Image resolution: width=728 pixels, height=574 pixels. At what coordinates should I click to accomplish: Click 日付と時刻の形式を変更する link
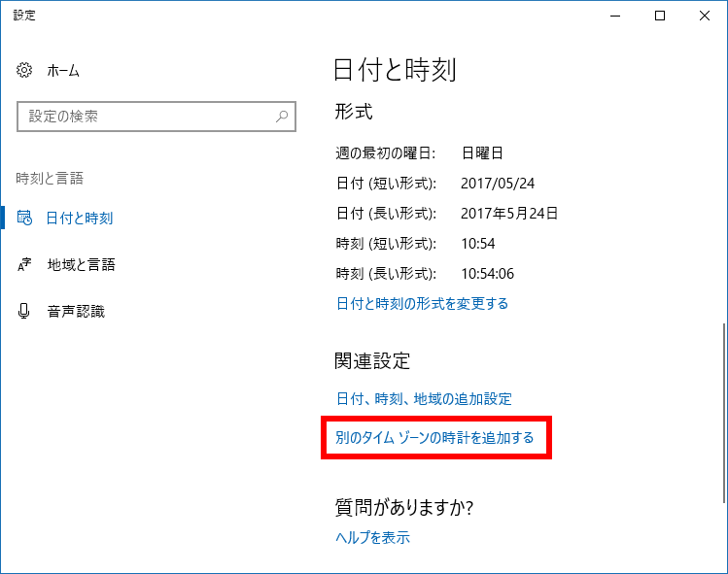coord(422,303)
